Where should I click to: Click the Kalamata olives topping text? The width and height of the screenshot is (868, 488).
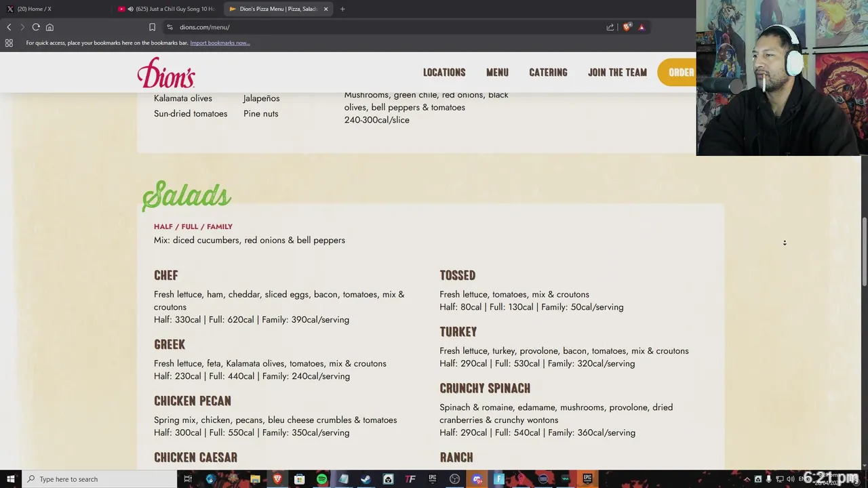point(183,98)
